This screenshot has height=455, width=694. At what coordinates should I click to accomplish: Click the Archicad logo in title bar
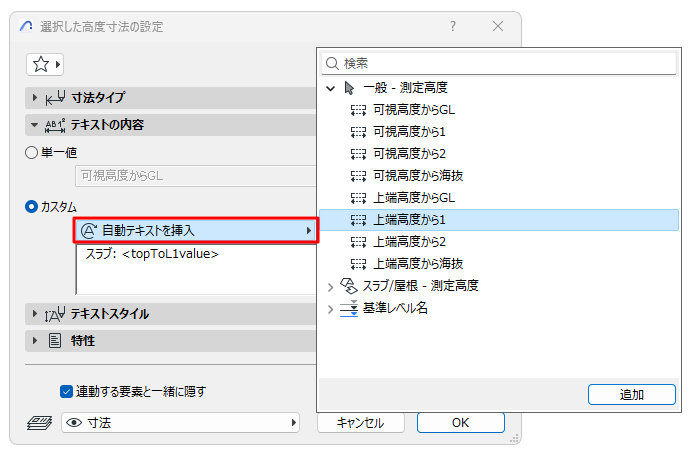tap(26, 27)
